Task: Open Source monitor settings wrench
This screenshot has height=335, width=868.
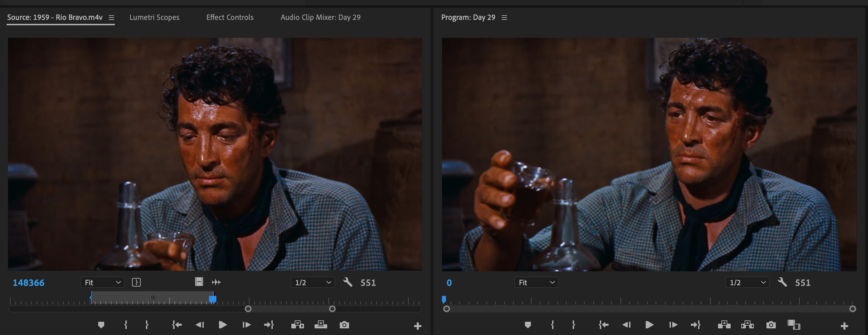Action: (347, 282)
